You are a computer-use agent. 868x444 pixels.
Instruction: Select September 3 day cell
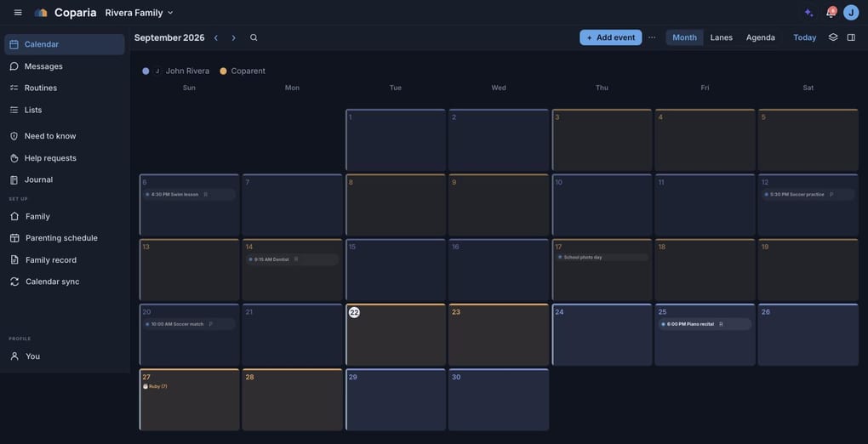coord(602,140)
